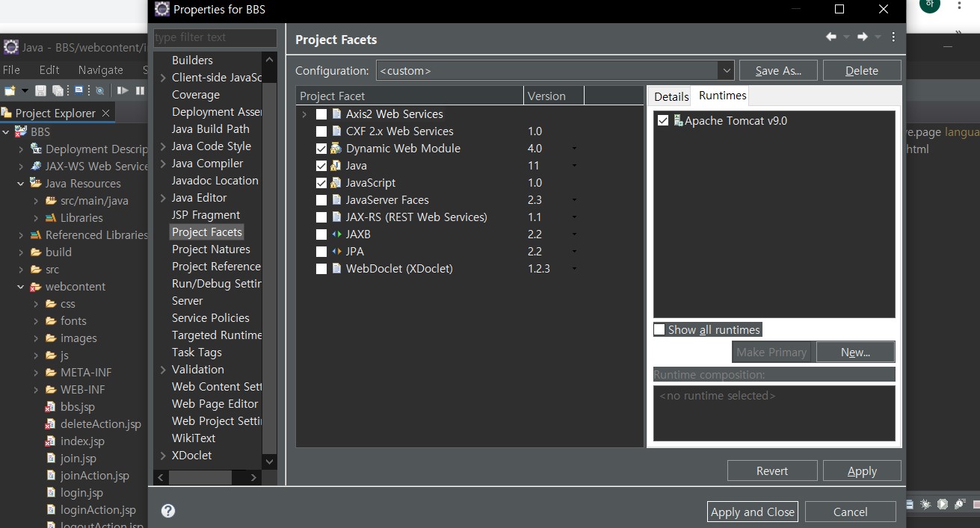
Task: Click the debug bug icon behind the dialog
Action: click(x=925, y=505)
